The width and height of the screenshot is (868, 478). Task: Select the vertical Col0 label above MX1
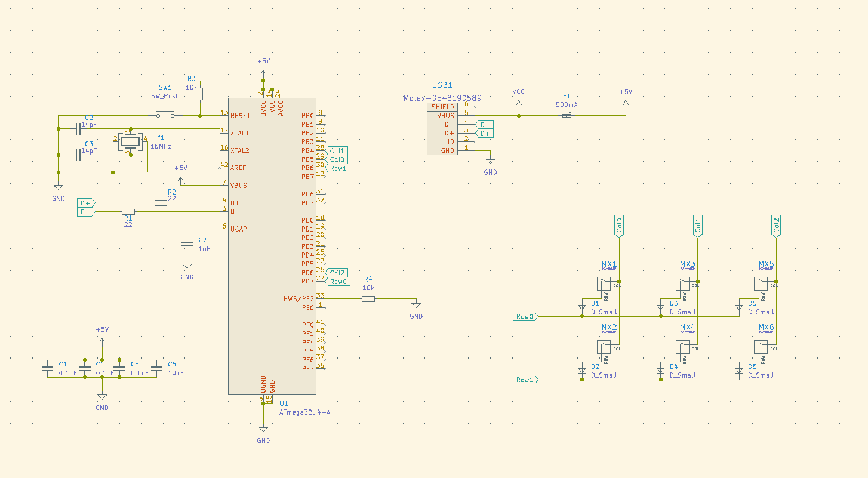pos(620,226)
